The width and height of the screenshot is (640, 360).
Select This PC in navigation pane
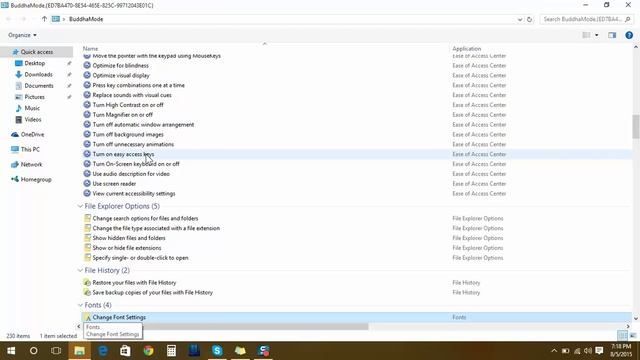point(30,149)
